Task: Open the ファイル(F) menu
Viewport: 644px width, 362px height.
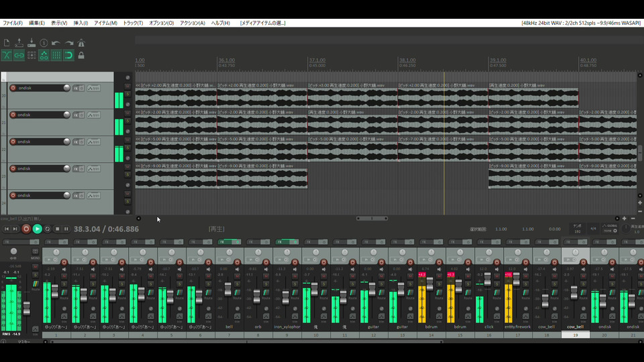Action: pos(12,23)
